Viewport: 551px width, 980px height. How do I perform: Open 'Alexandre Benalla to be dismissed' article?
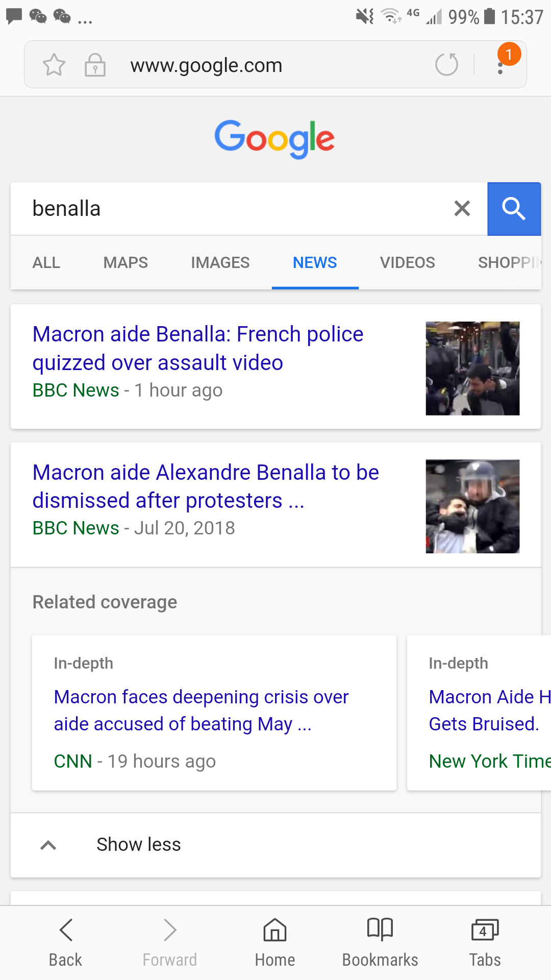(206, 486)
